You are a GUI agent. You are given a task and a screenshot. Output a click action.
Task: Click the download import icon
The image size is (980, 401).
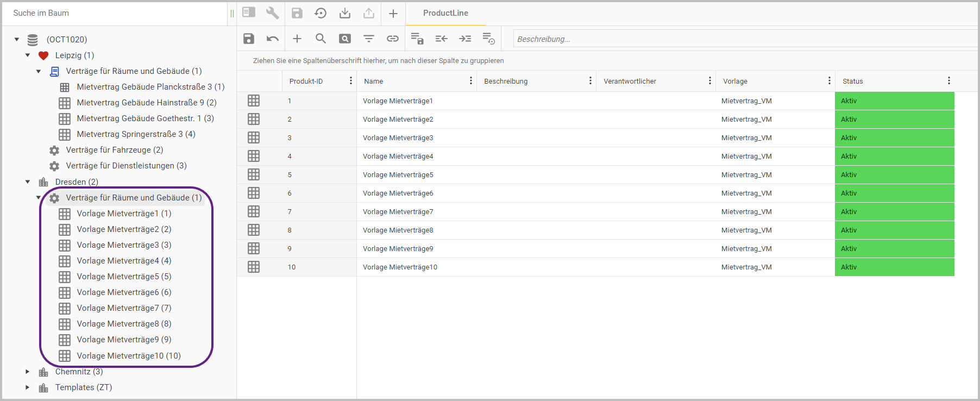pos(344,13)
